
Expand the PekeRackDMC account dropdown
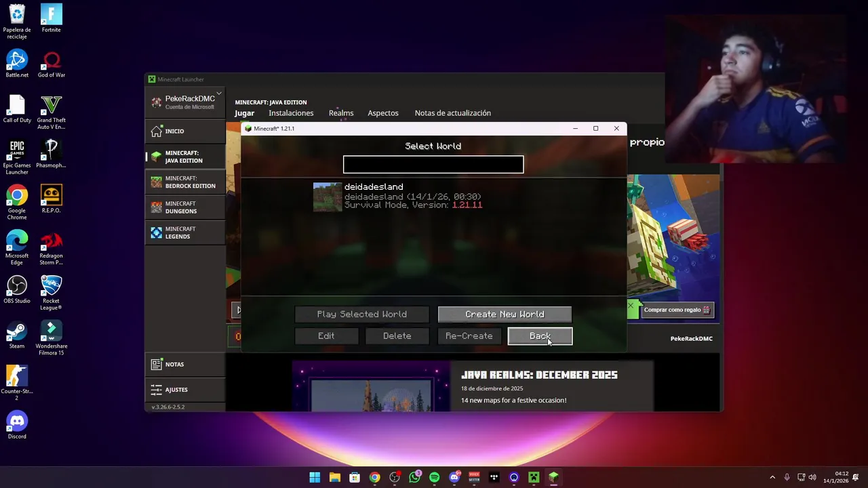[218, 94]
